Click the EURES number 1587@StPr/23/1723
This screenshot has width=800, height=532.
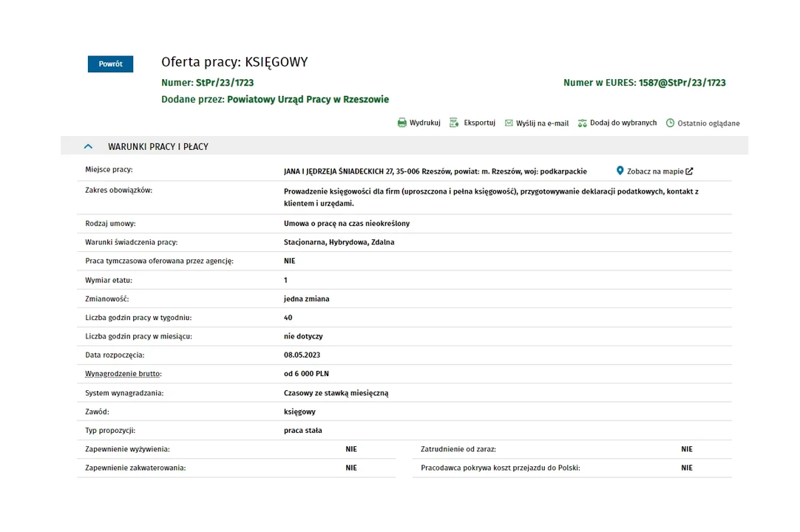pos(682,83)
